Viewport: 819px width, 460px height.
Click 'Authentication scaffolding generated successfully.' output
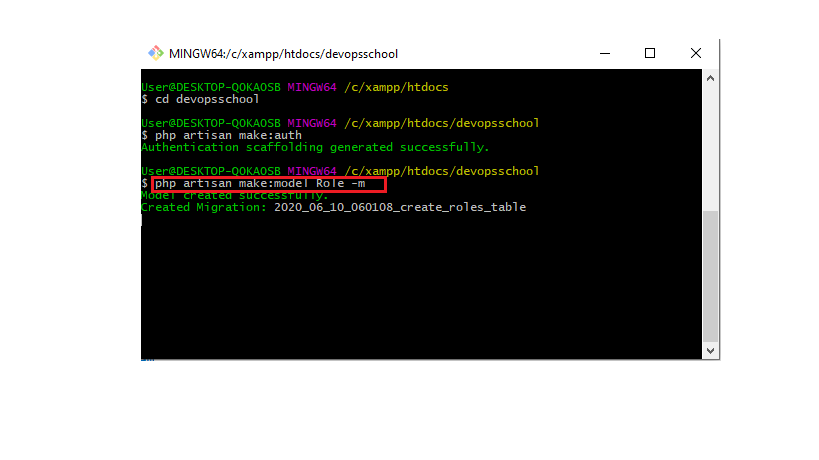pos(315,147)
